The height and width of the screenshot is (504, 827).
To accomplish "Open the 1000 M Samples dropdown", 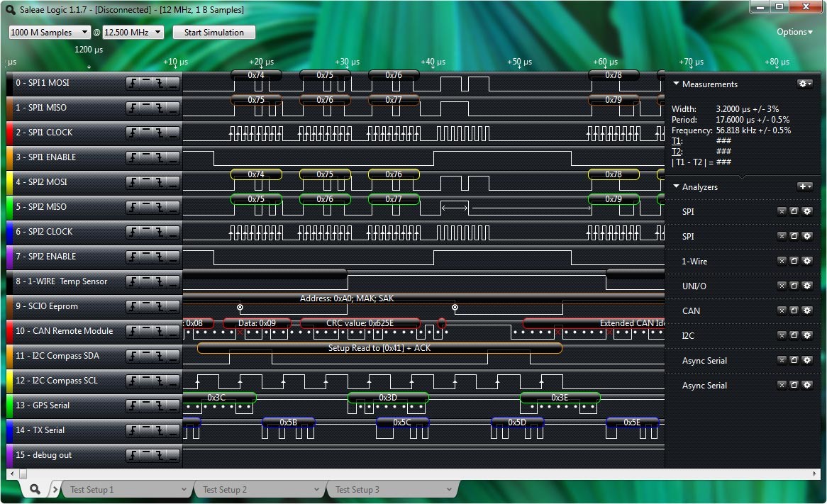I will coord(50,32).
